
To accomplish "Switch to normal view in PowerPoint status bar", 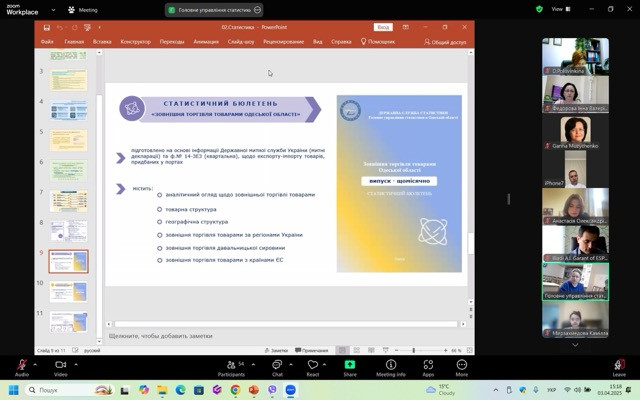I will [x=342, y=350].
